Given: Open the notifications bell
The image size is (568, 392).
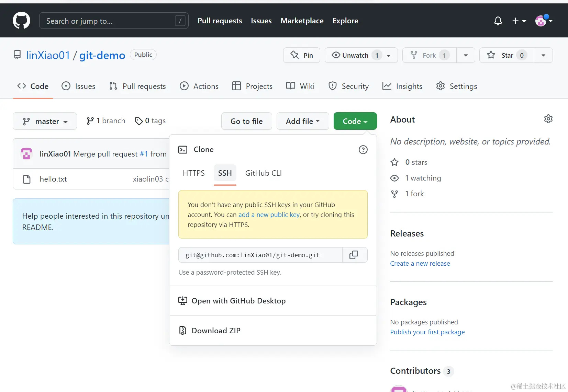Looking at the screenshot, I should pos(498,21).
